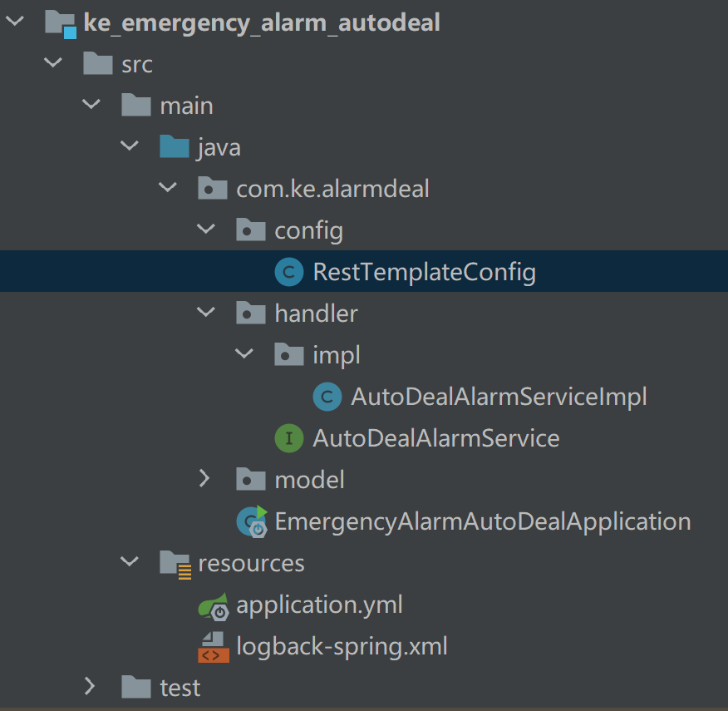Click the Spring leaf icon beside application.yml
The image size is (728, 711).
[213, 606]
